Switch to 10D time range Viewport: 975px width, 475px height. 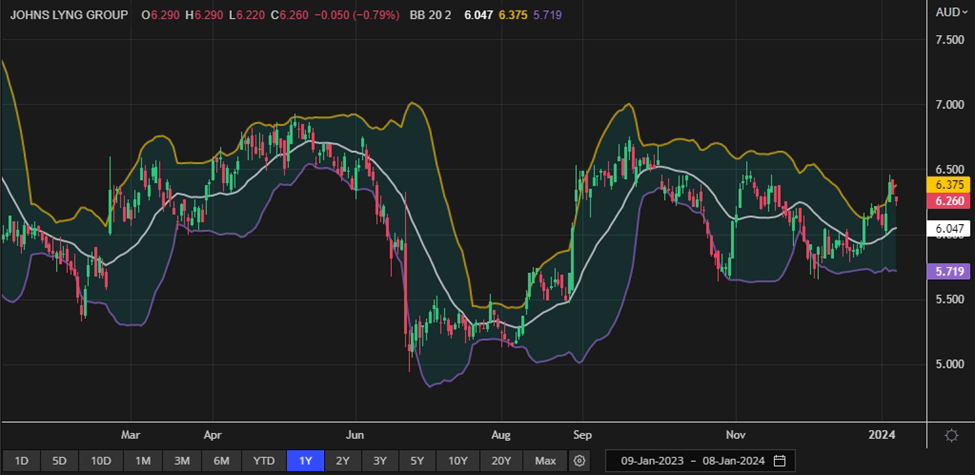click(x=100, y=461)
